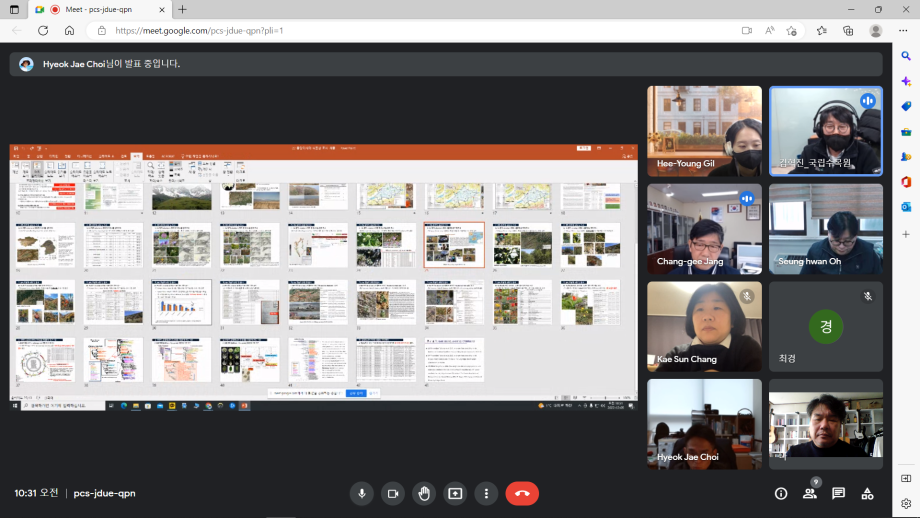Open Edge sidebar Search icon

[906, 57]
